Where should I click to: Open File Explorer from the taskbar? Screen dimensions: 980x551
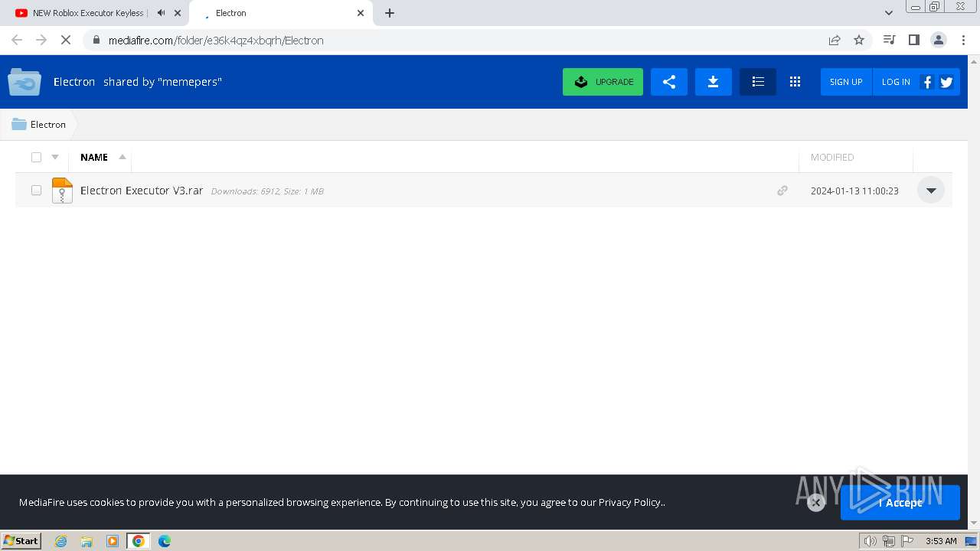pyautogui.click(x=87, y=541)
